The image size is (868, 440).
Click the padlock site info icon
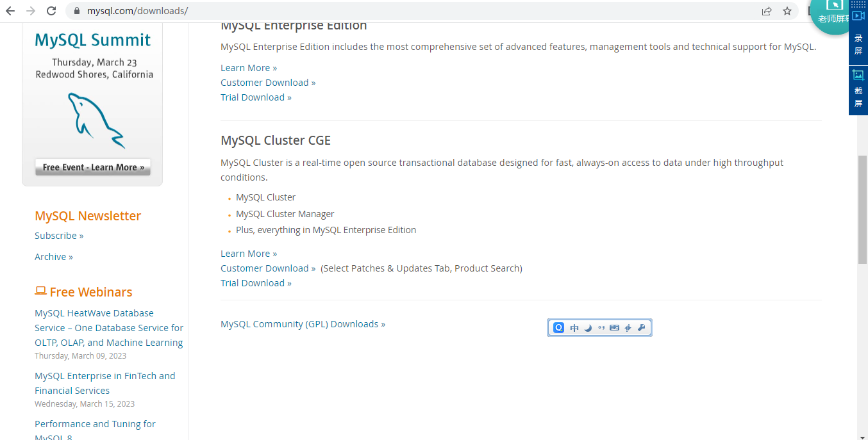click(x=77, y=11)
